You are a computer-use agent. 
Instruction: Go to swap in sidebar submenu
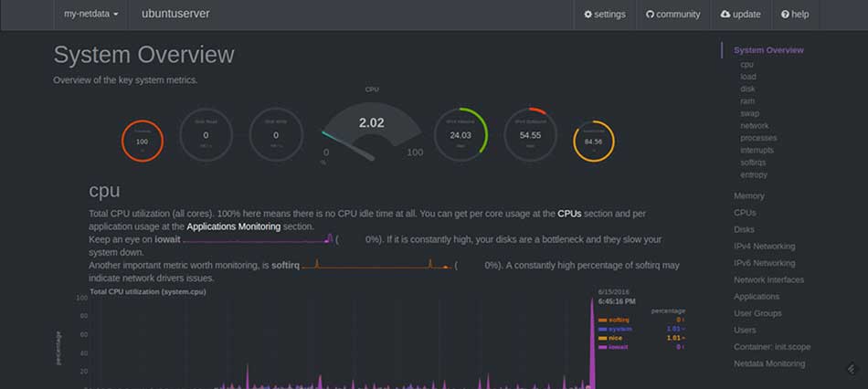750,114
